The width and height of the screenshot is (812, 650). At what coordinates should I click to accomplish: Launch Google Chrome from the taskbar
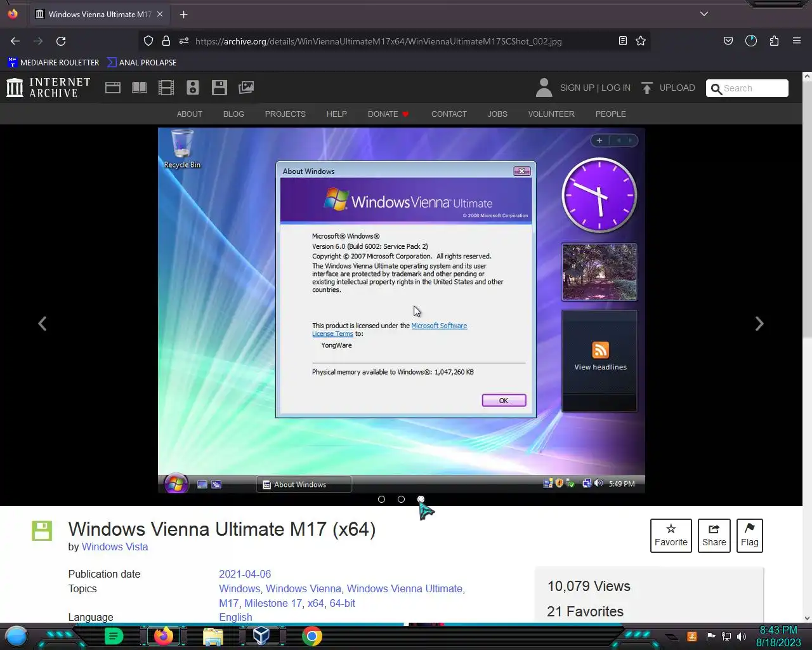point(311,636)
